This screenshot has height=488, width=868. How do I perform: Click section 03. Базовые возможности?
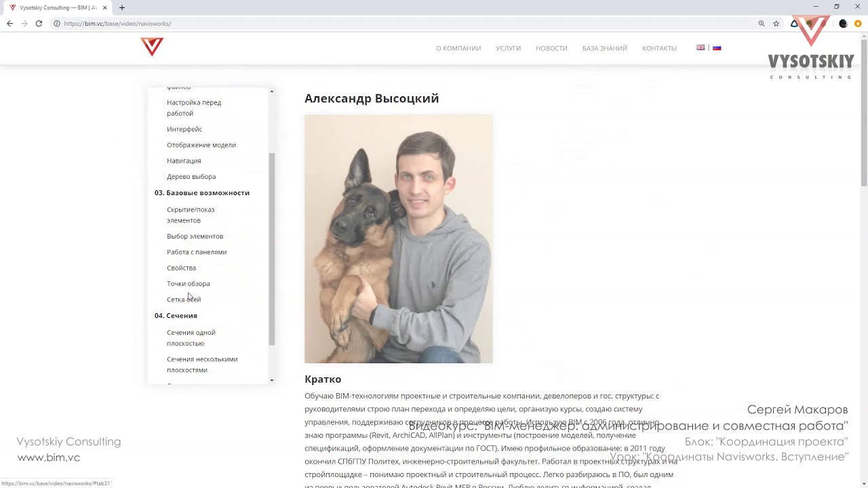202,192
